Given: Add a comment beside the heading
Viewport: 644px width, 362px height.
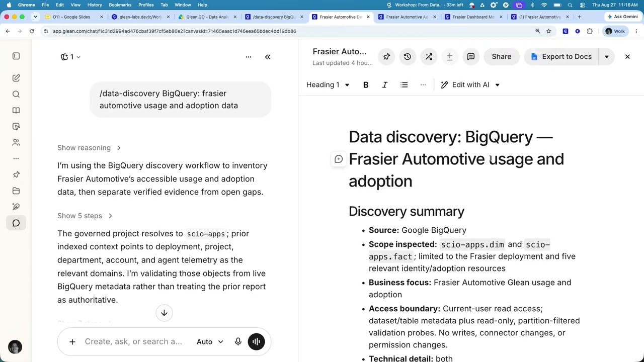Looking at the screenshot, I should pos(339,159).
